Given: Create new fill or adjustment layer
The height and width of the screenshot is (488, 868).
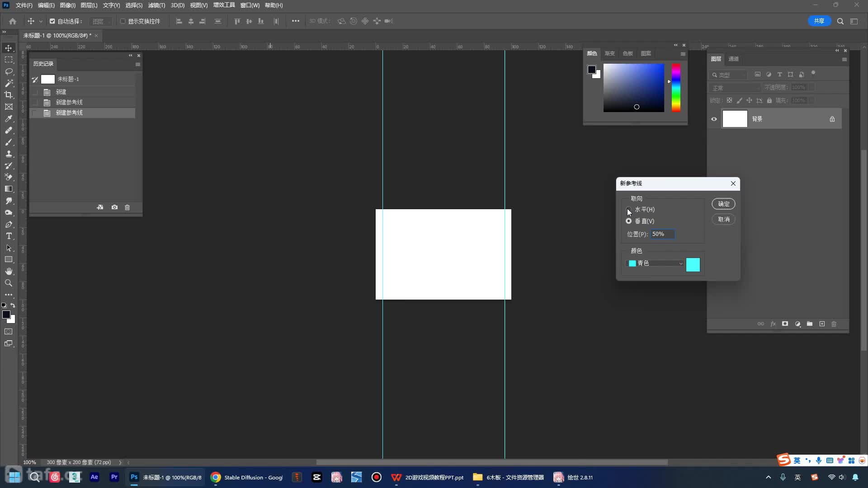Looking at the screenshot, I should [x=797, y=324].
